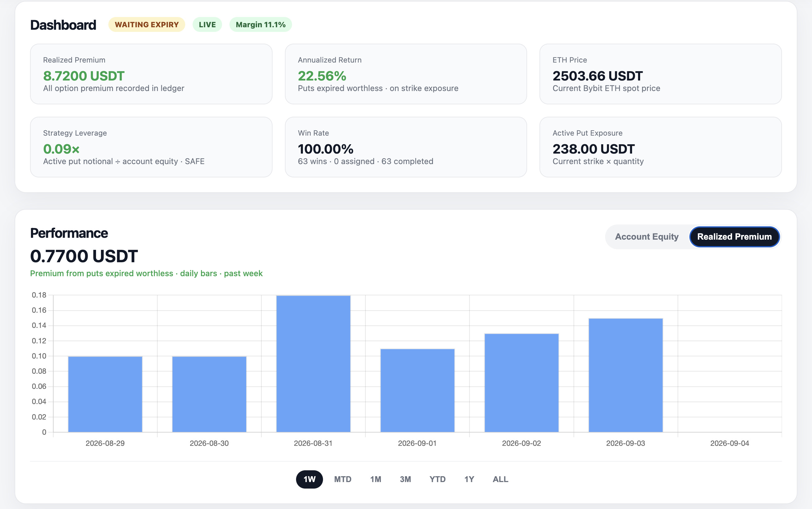Click the 2026-08-31 premium bar
812x509 pixels.
click(x=313, y=363)
